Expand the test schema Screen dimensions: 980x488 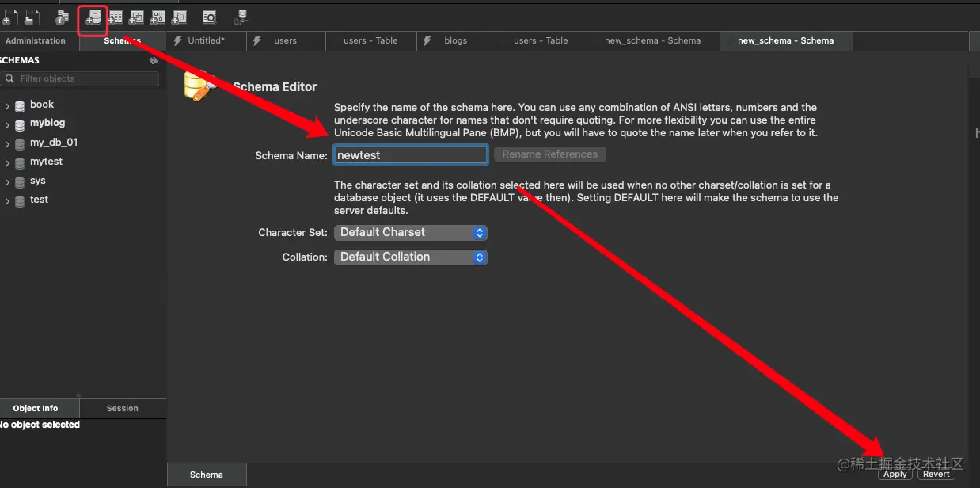coord(7,200)
